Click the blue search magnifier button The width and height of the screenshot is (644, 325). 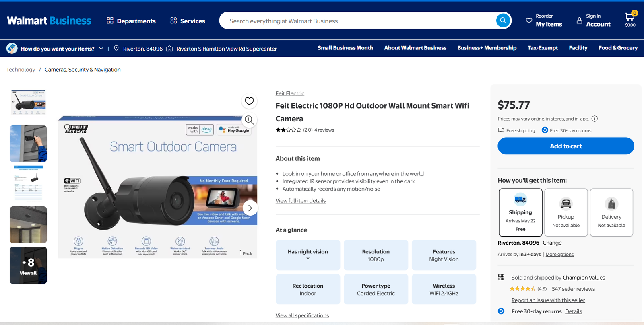503,21
